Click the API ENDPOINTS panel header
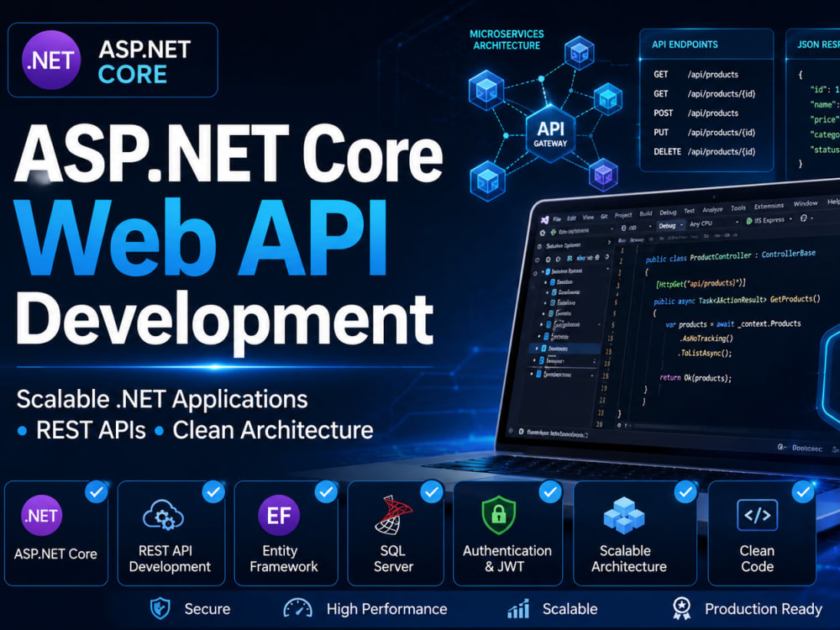 pyautogui.click(x=685, y=45)
